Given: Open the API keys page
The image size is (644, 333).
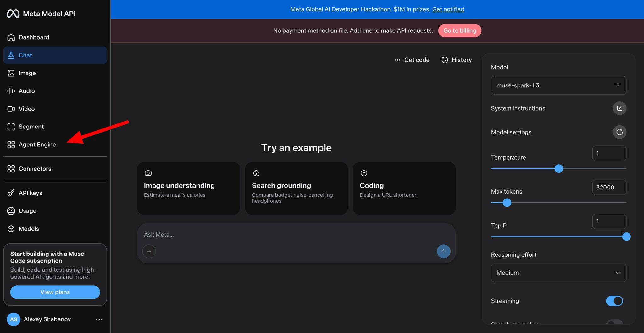Looking at the screenshot, I should 55,193.
